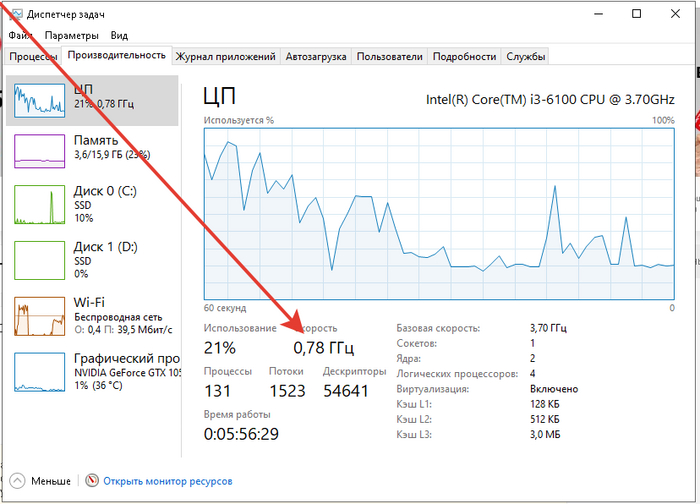This screenshot has height=504, width=700.
Task: Click the Логических процессоров label
Action: [x=457, y=374]
